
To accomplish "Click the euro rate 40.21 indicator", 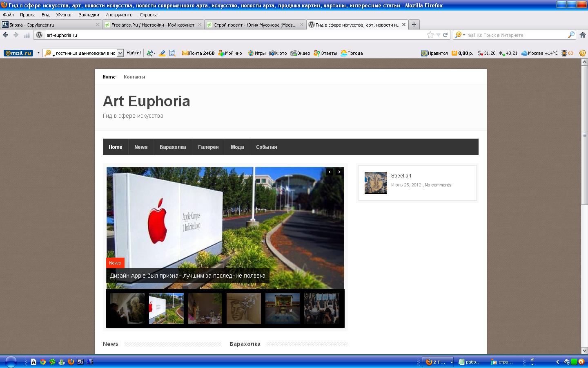I will (x=508, y=53).
